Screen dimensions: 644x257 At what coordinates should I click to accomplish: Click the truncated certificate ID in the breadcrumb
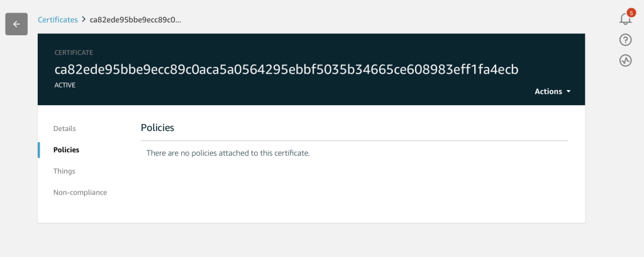pyautogui.click(x=136, y=20)
